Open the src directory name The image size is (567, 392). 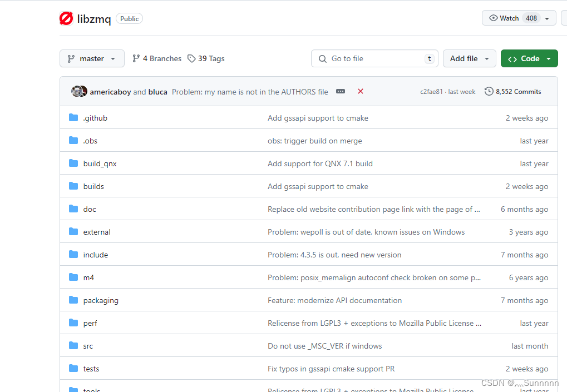pos(88,346)
